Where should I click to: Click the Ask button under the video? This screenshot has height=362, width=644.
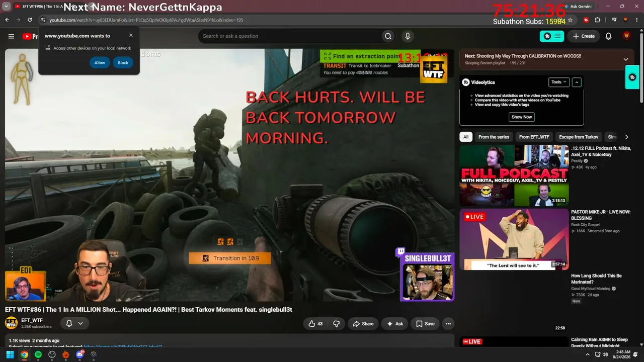click(x=394, y=324)
